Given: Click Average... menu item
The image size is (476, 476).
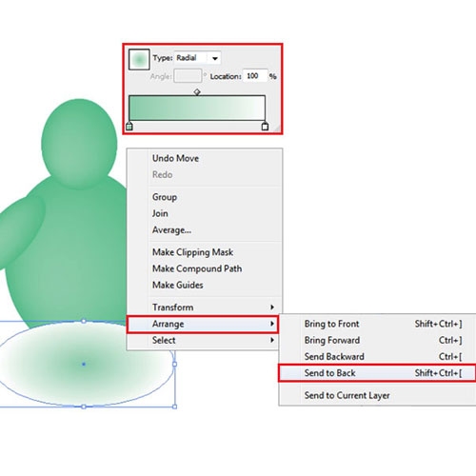Looking at the screenshot, I should tap(171, 230).
